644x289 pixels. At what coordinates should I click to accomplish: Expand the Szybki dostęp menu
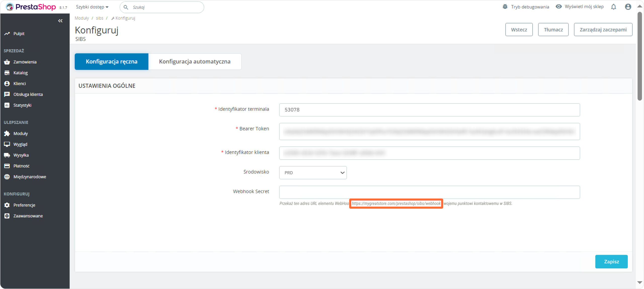[x=92, y=7]
